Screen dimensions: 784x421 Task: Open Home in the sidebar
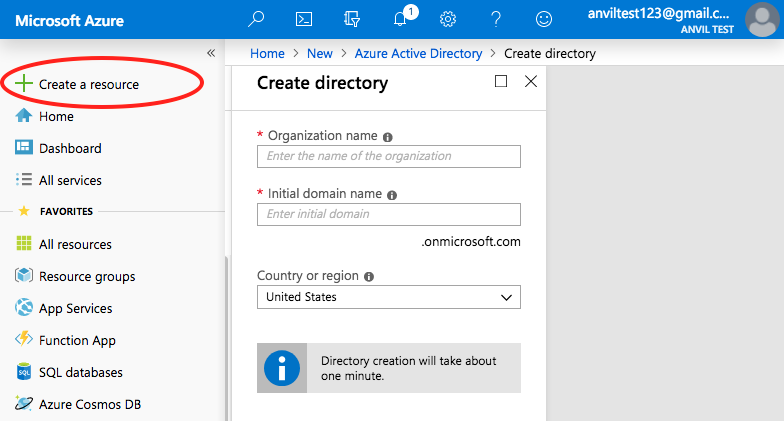click(x=56, y=116)
